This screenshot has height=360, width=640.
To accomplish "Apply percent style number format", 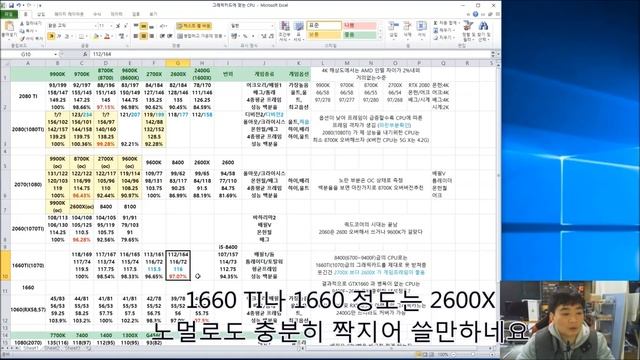I will [245, 36].
